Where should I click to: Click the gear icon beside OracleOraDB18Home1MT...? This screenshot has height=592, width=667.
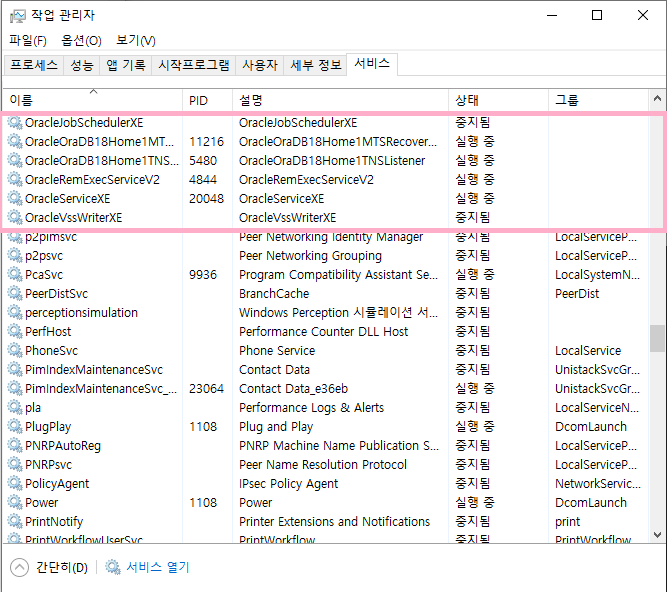tap(15, 142)
